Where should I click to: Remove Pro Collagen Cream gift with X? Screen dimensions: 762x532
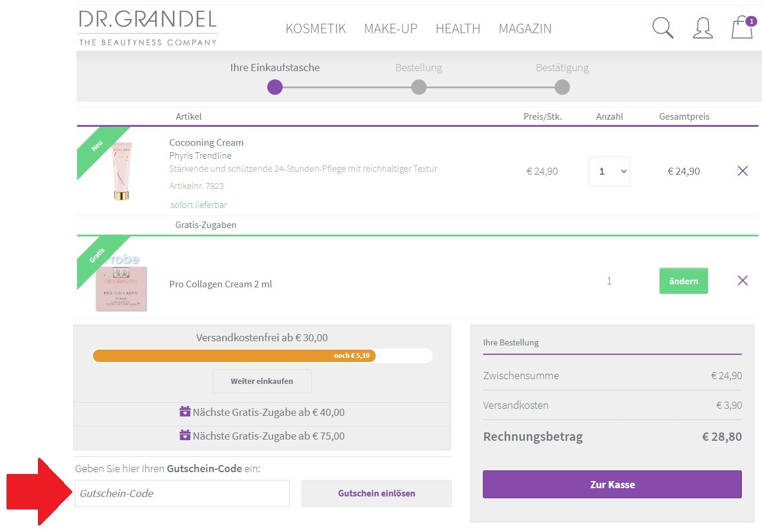coord(742,280)
